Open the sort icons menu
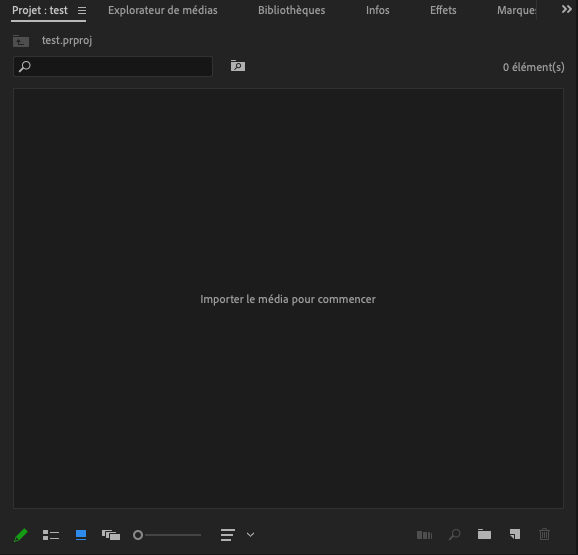 [x=227, y=535]
